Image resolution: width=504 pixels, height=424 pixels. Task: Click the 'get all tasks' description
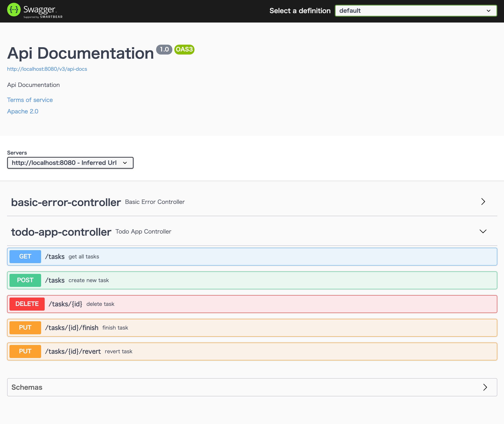point(84,257)
